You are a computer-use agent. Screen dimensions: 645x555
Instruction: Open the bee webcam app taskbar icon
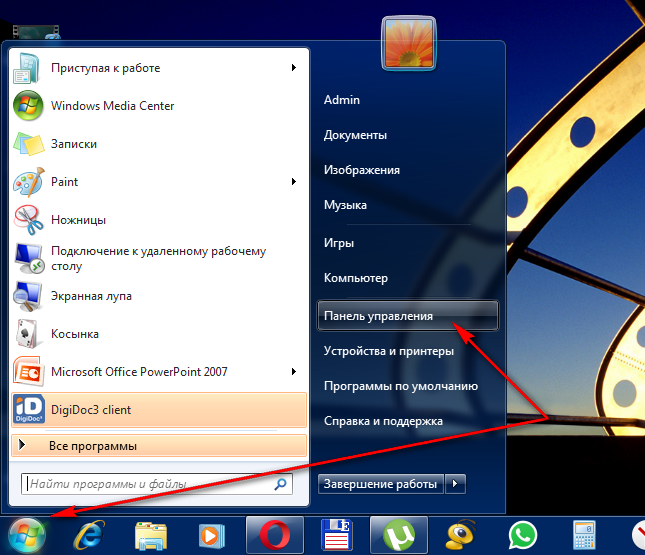point(461,535)
